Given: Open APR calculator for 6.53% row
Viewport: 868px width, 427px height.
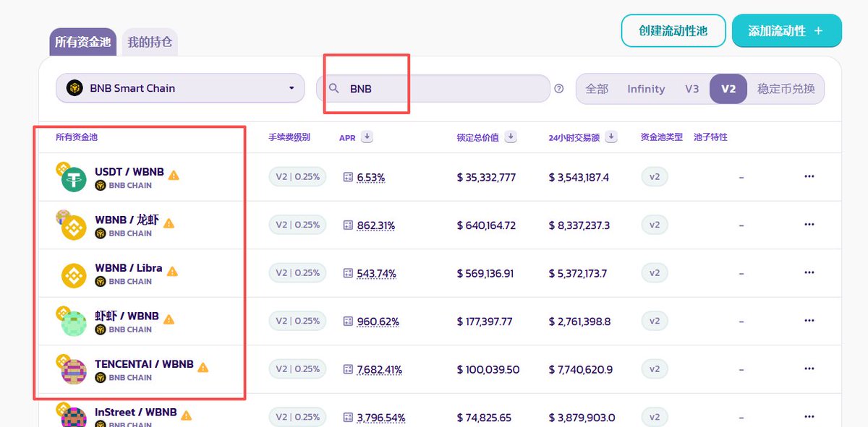Looking at the screenshot, I should pyautogui.click(x=348, y=177).
